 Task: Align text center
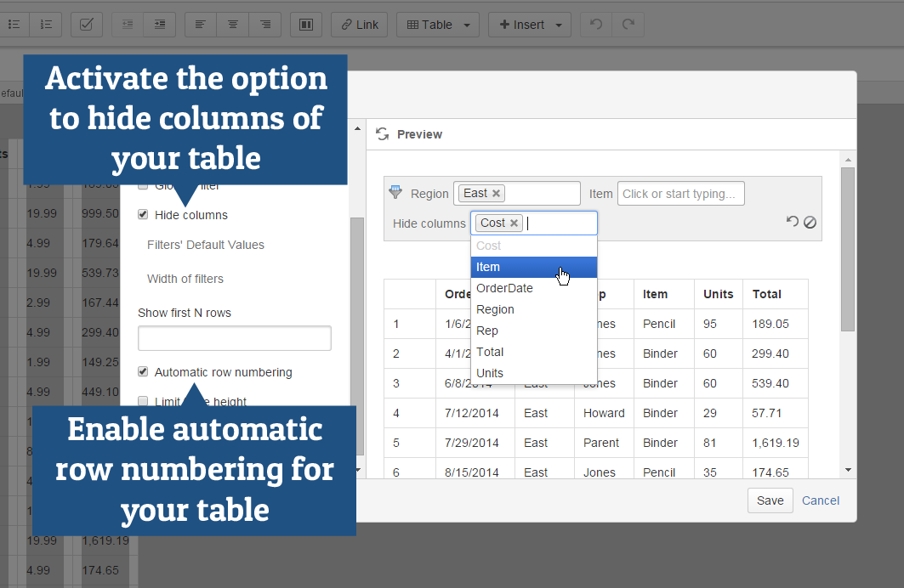click(232, 25)
